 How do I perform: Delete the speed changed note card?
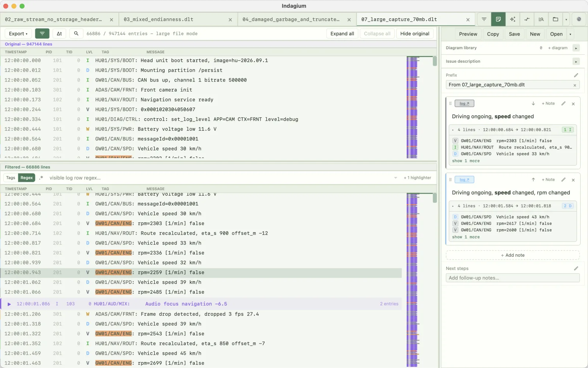(x=573, y=104)
